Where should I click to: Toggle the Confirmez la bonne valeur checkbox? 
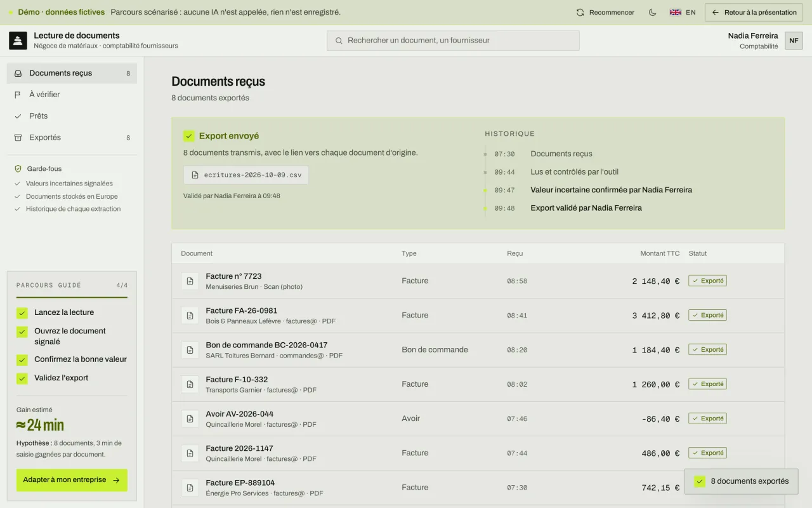click(22, 359)
